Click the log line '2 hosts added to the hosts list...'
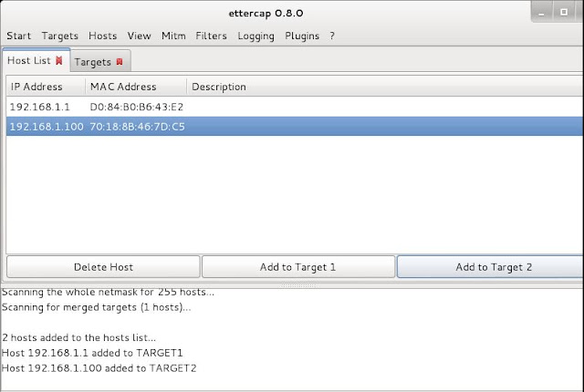The width and height of the screenshot is (584, 392). coord(79,337)
